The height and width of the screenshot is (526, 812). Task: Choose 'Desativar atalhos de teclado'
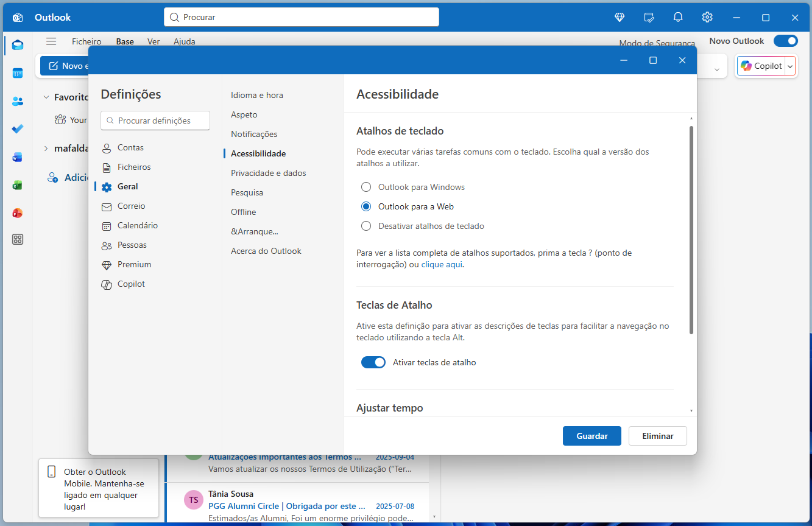point(365,226)
